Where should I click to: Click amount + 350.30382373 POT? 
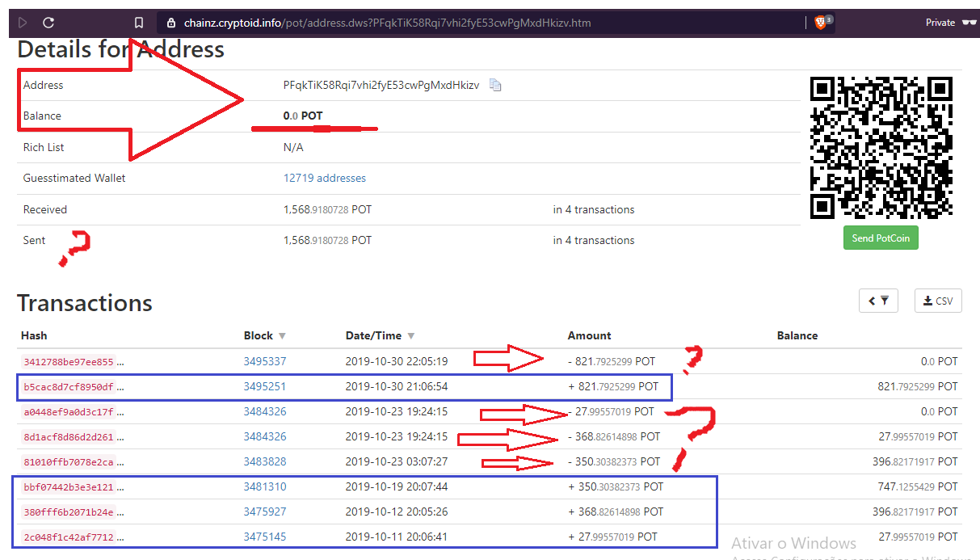pos(616,486)
